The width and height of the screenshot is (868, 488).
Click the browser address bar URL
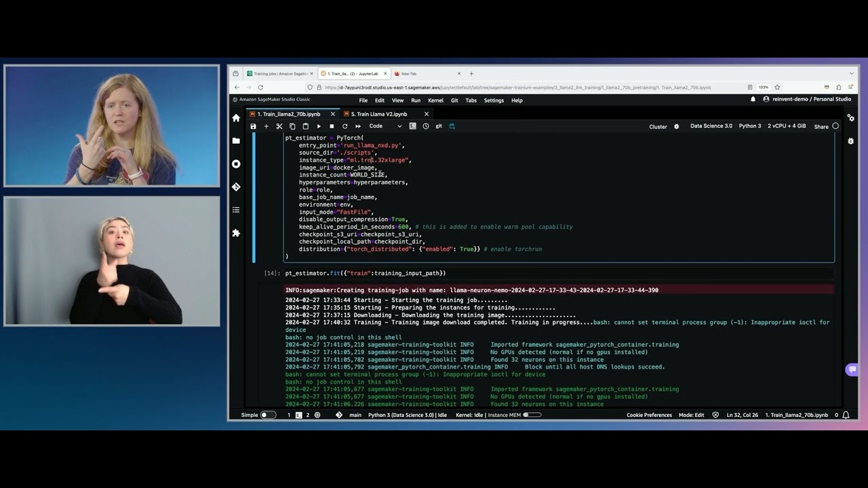[x=515, y=87]
